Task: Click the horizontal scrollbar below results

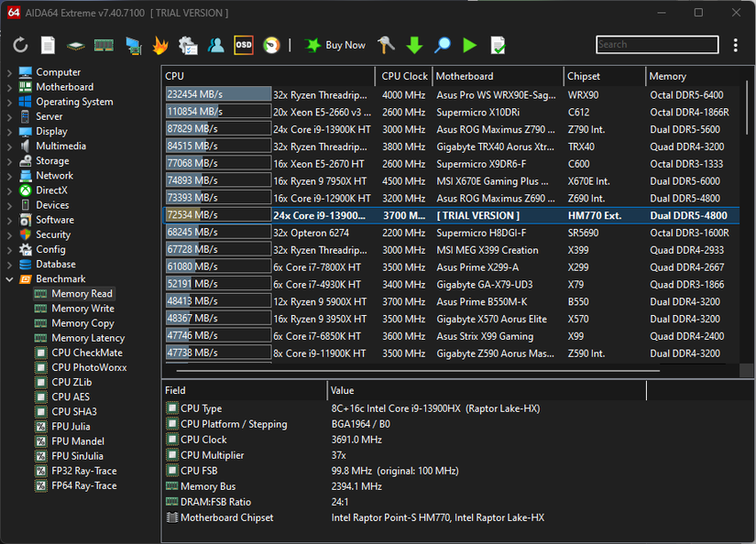Action: pyautogui.click(x=412, y=370)
